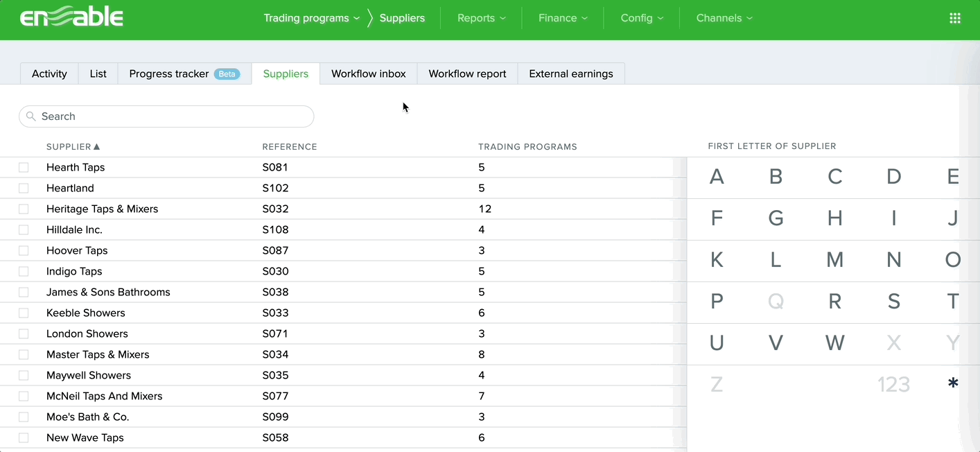Filter suppliers by letter S
Viewport: 980px width, 452px height.
(894, 302)
